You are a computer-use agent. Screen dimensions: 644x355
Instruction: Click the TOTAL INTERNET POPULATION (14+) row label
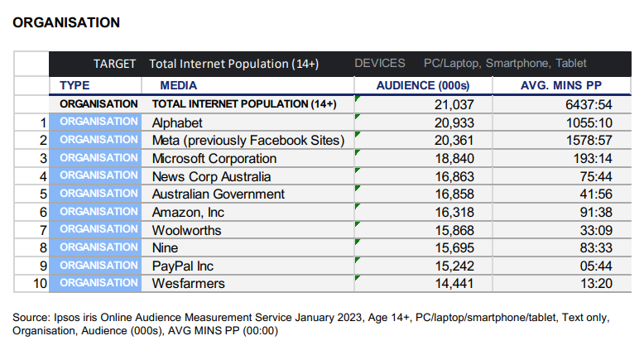243,104
